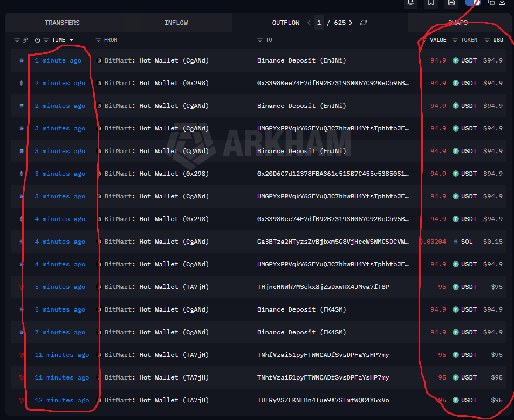Open the chain filter icon in header
Viewport: 514px width, 420px height.
tap(17, 40)
